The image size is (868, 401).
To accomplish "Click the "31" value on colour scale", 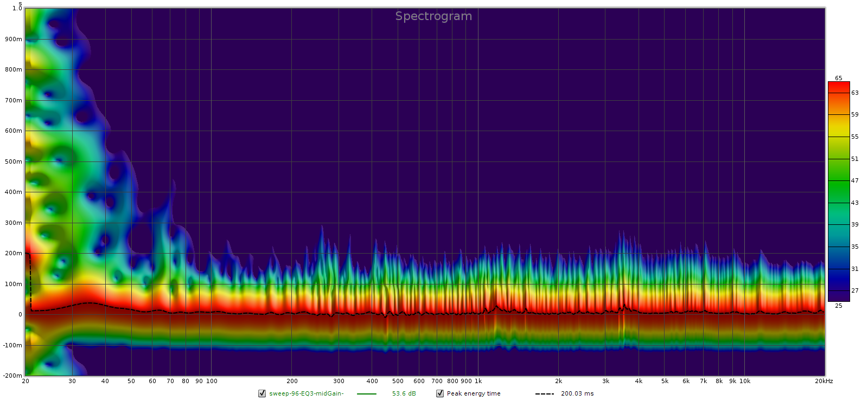I will (x=855, y=269).
